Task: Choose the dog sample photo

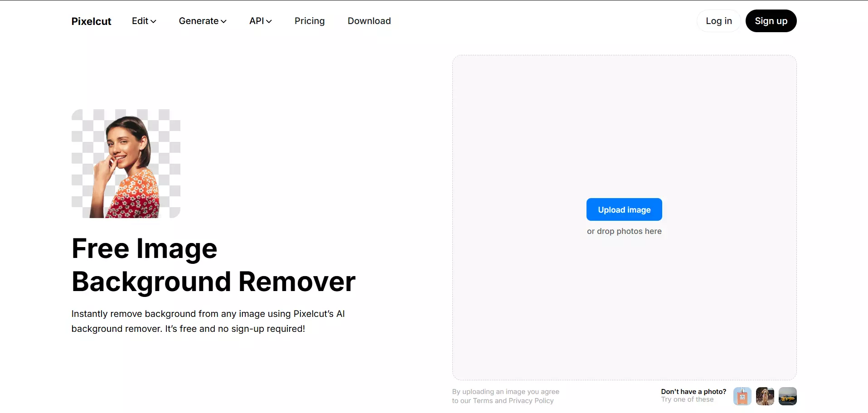Action: point(765,396)
